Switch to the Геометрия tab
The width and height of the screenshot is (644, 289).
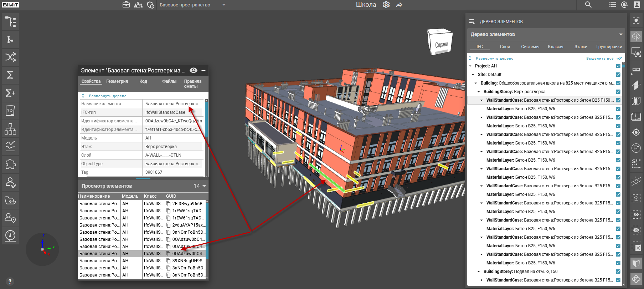click(x=117, y=81)
